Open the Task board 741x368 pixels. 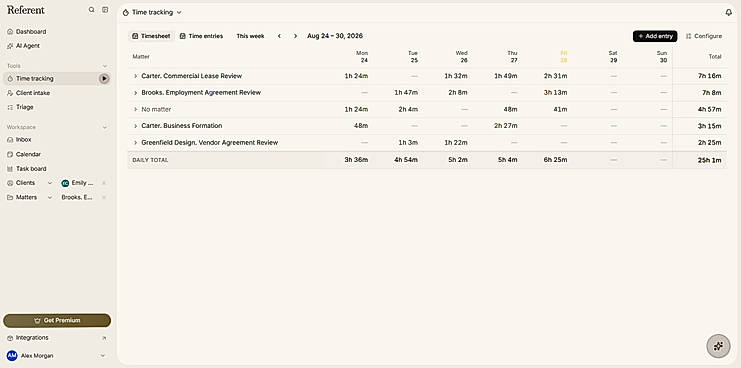pyautogui.click(x=31, y=169)
